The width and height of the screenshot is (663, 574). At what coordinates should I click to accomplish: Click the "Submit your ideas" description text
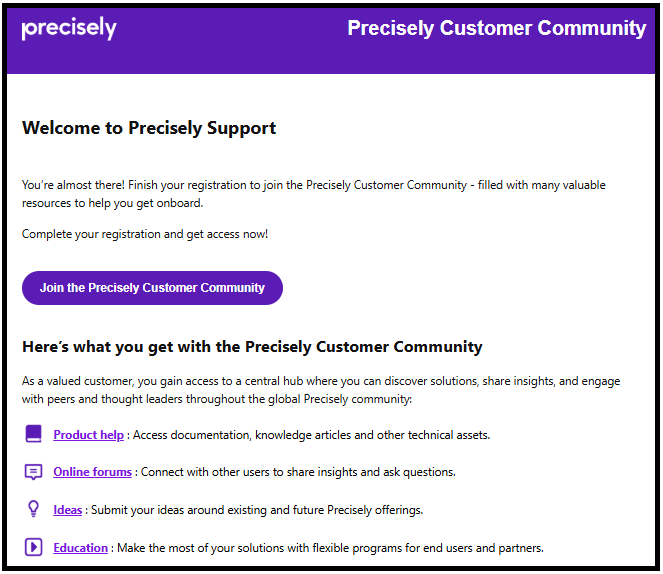tap(257, 510)
